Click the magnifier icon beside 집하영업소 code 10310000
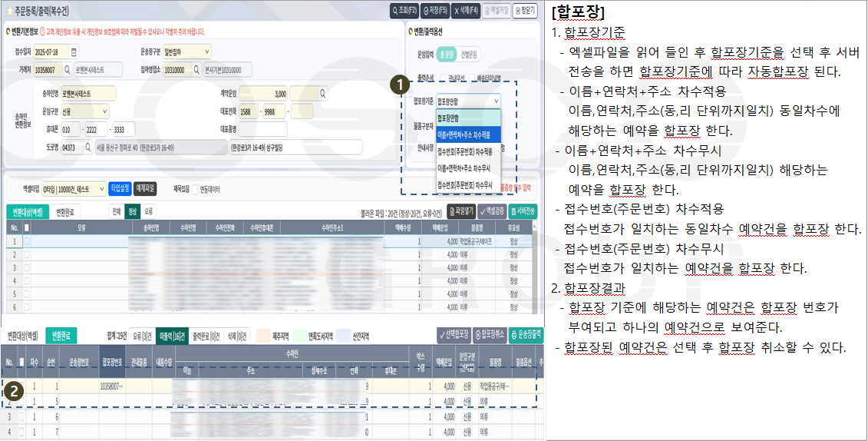This screenshot has height=441, width=868. tap(196, 71)
